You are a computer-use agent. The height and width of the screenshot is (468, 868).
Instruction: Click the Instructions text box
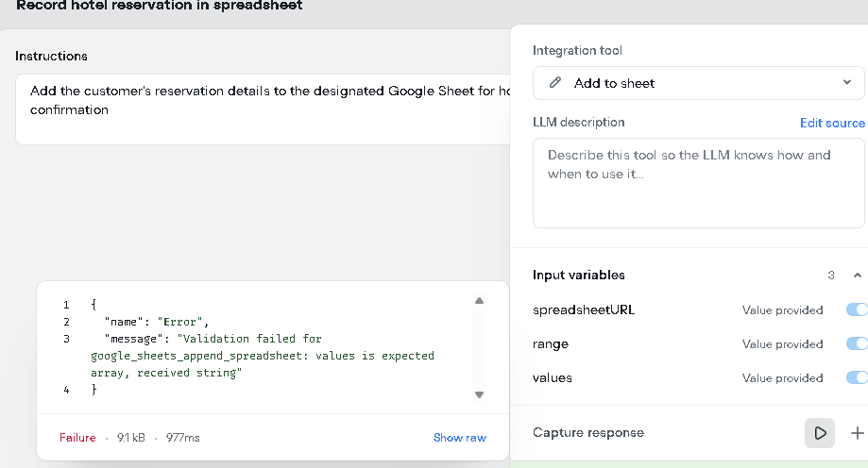click(x=263, y=109)
